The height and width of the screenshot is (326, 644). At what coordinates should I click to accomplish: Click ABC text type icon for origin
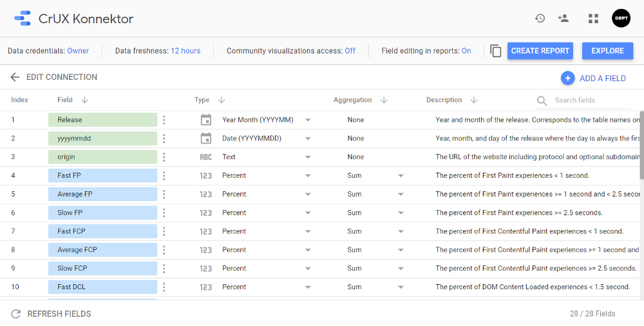click(x=206, y=157)
